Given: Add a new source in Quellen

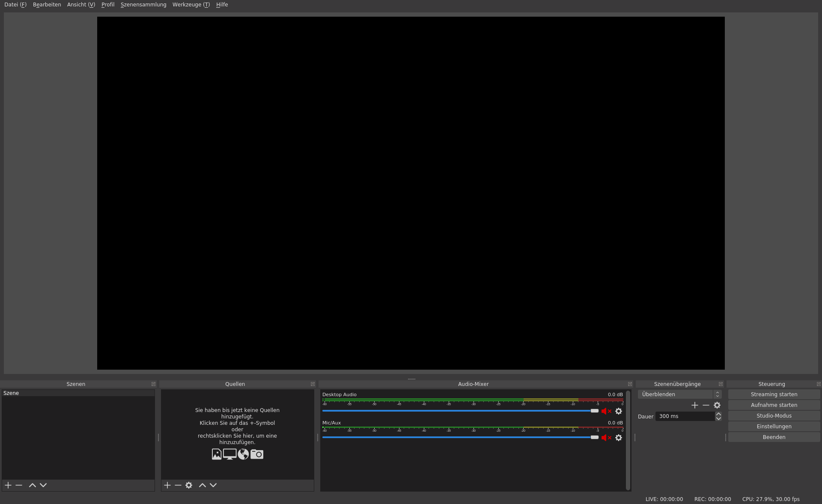Looking at the screenshot, I should [x=167, y=485].
